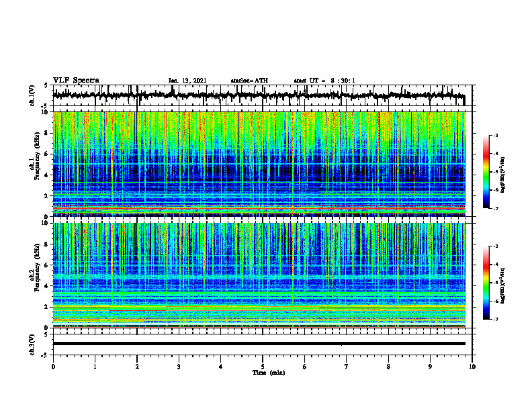
Task: Select the ch.1 color bar "log(PSD)" label
Action: [x=503, y=175]
